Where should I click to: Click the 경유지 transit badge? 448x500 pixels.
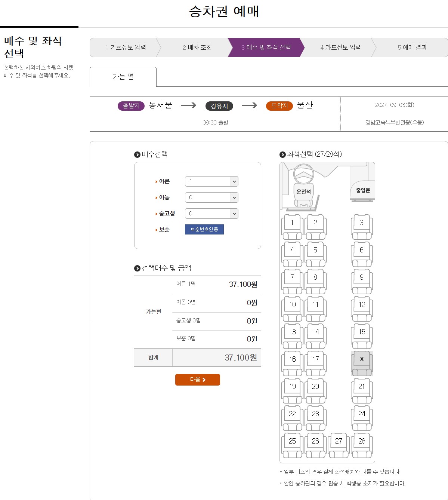tap(220, 105)
